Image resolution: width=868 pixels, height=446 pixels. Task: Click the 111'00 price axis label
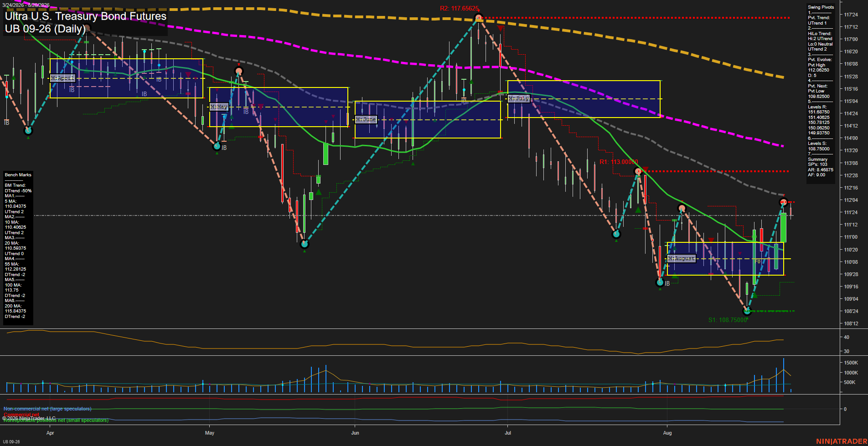click(x=851, y=237)
